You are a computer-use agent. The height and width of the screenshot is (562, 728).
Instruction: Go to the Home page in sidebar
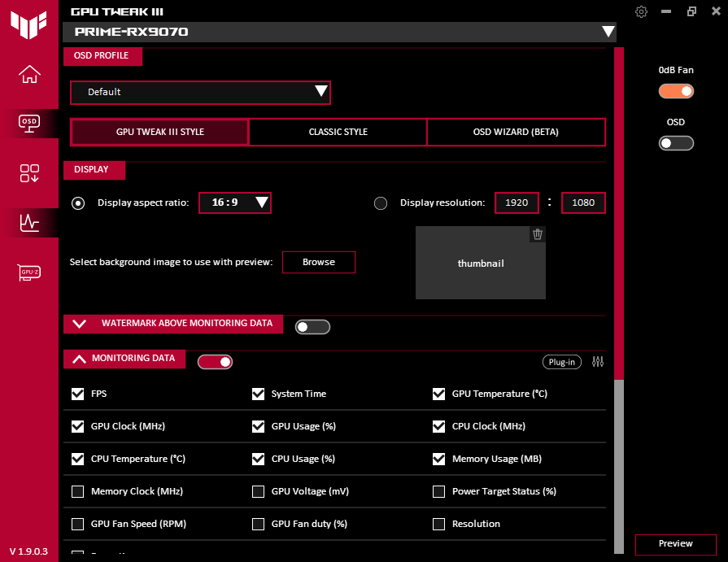[x=29, y=74]
